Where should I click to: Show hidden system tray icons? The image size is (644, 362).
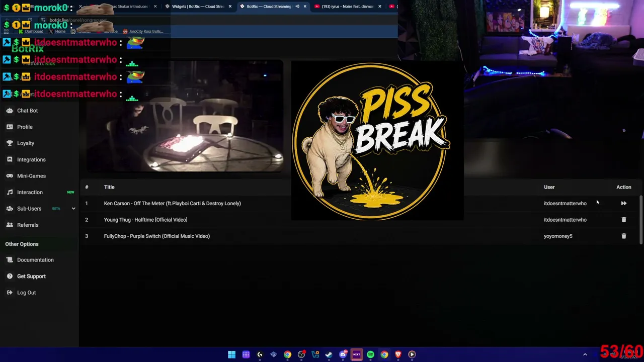coord(585,354)
